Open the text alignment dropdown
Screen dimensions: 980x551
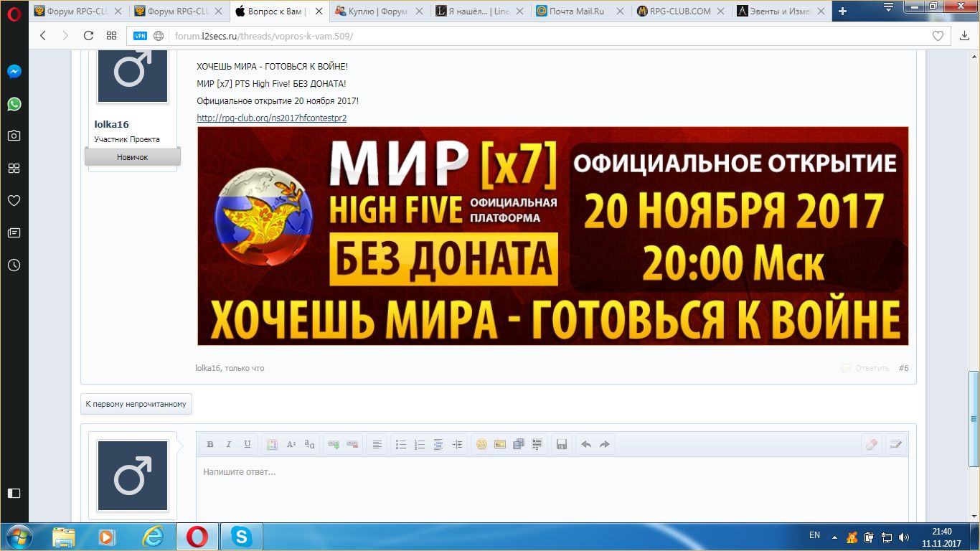click(377, 445)
